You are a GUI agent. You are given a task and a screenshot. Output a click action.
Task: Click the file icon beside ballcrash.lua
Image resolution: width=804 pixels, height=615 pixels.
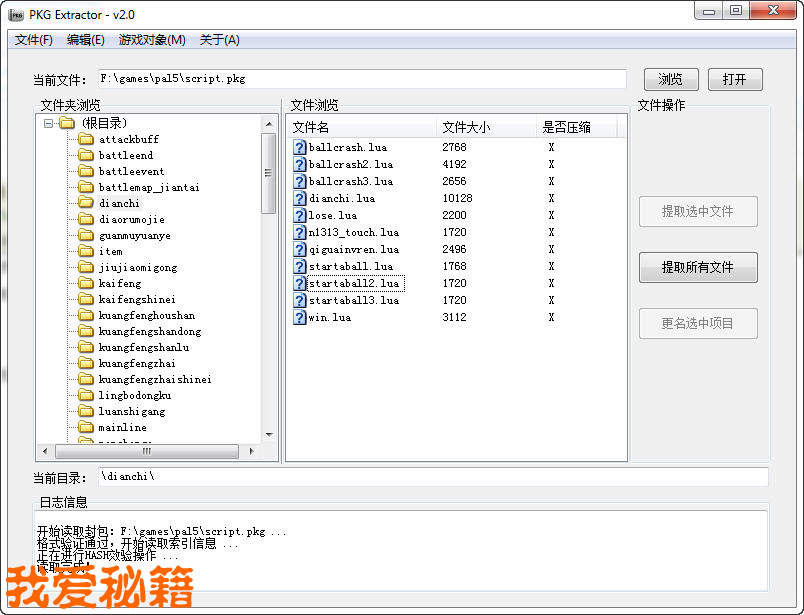click(300, 148)
